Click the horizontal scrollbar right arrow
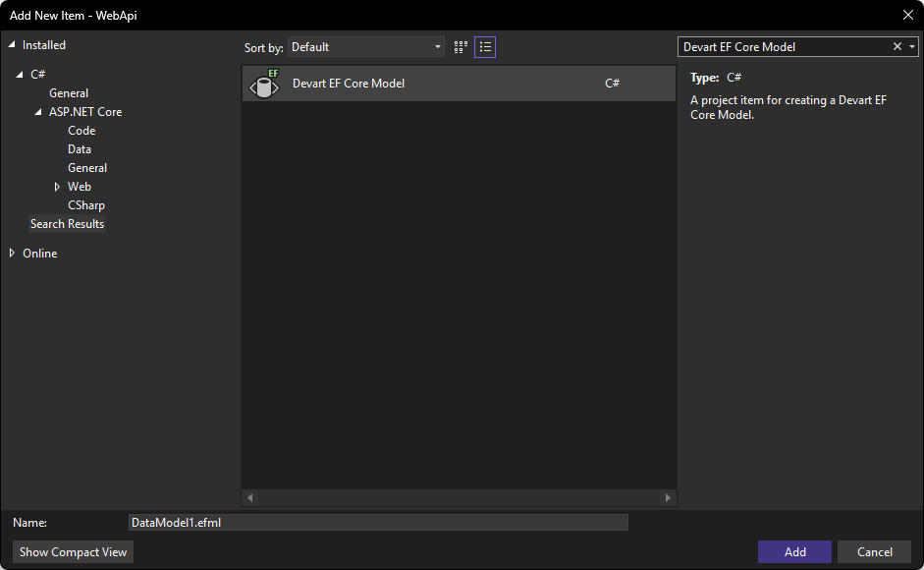Screen dimensions: 924x570 click(669, 498)
